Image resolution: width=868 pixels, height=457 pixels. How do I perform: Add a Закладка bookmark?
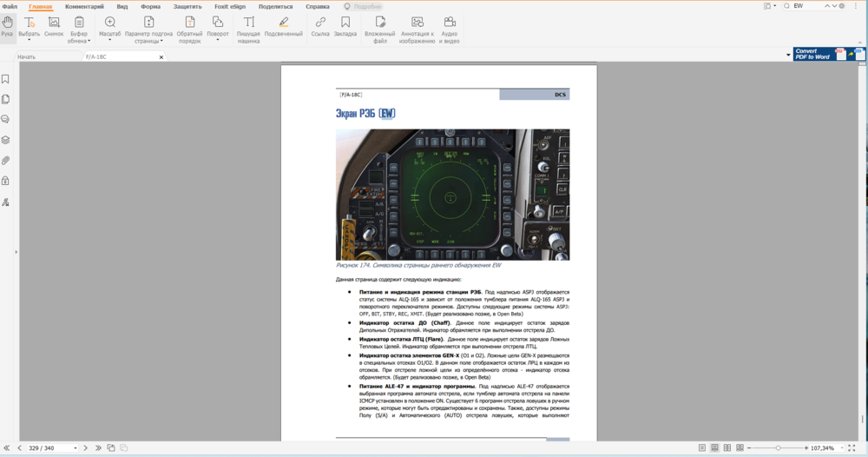[x=345, y=27]
